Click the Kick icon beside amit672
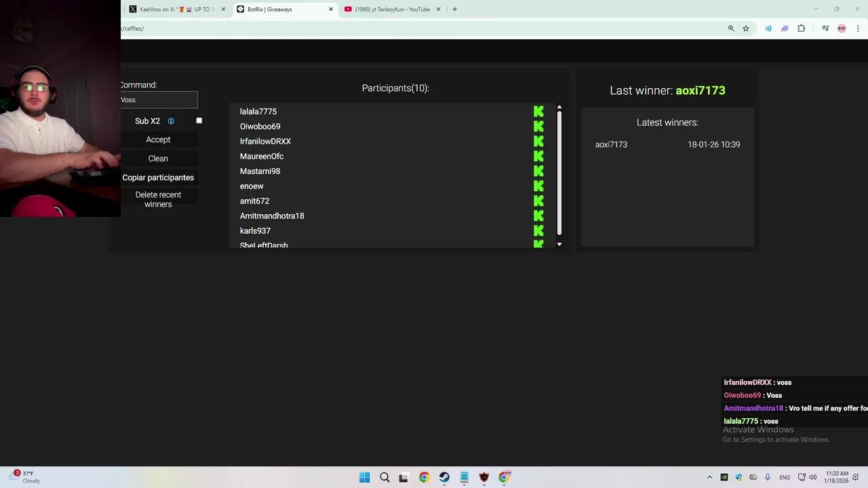 538,201
